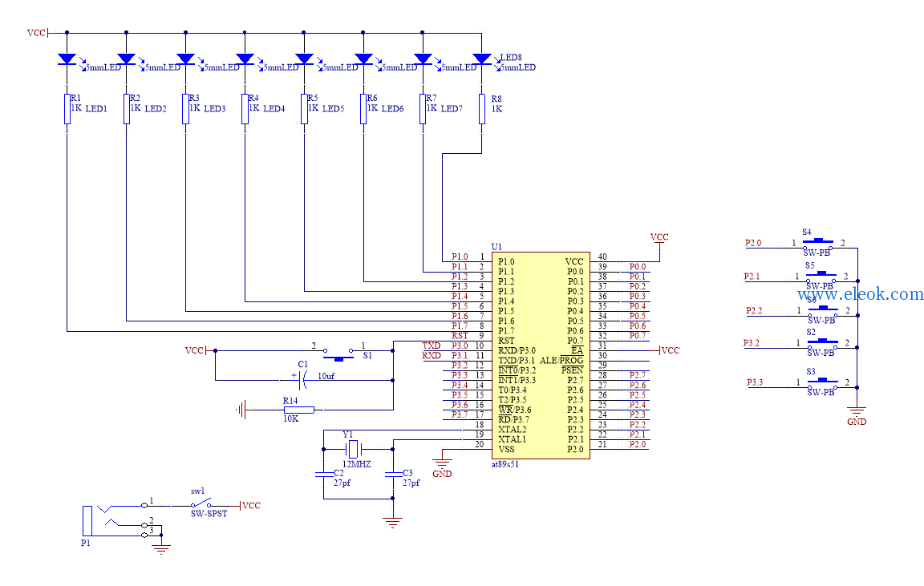The width and height of the screenshot is (924, 586).
Task: Select the red P1.7 net label left of pin 8
Action: click(460, 325)
